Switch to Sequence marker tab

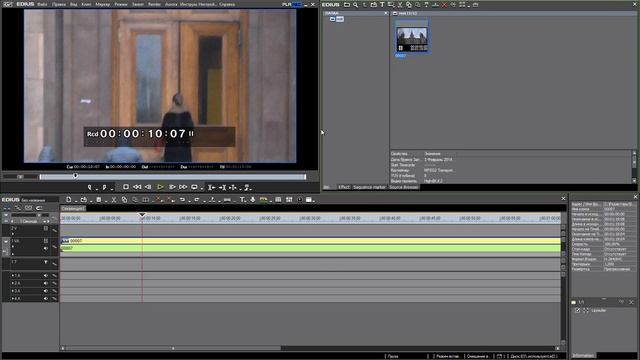tap(369, 187)
